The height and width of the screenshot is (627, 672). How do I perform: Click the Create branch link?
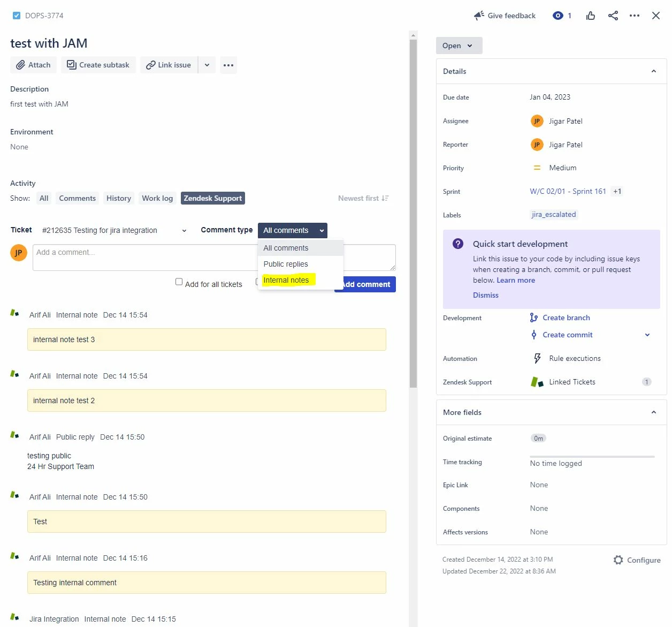[566, 318]
